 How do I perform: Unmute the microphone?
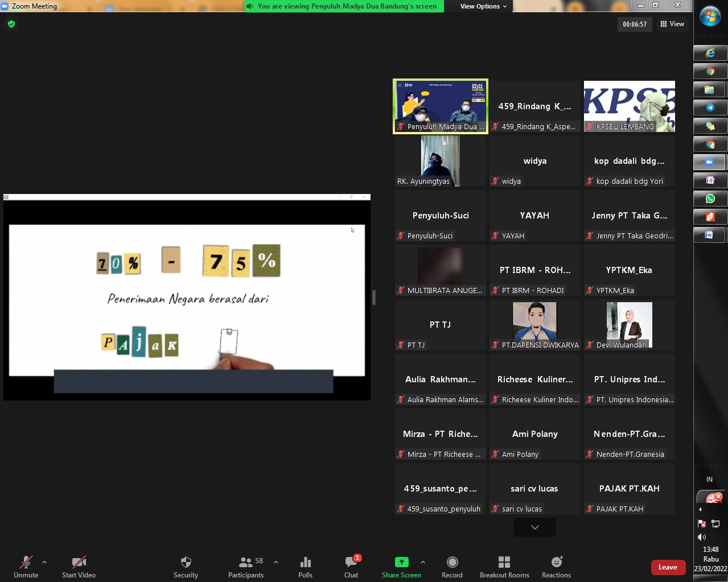click(x=26, y=563)
